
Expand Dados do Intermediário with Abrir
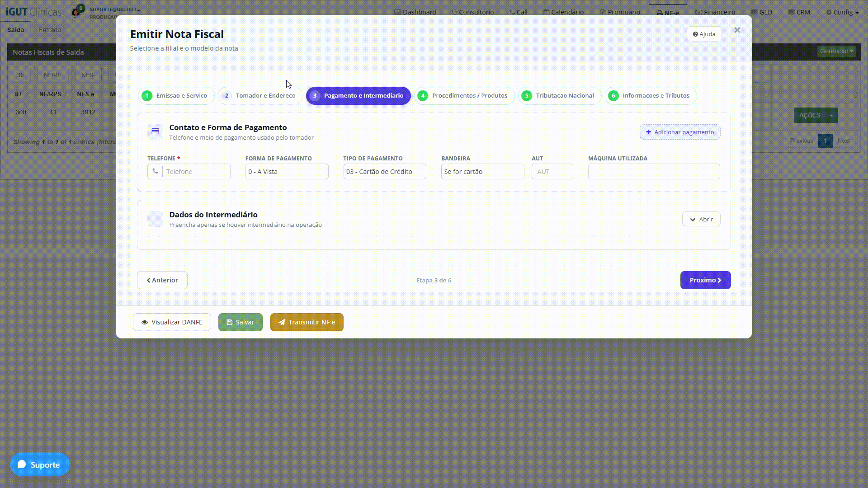701,219
